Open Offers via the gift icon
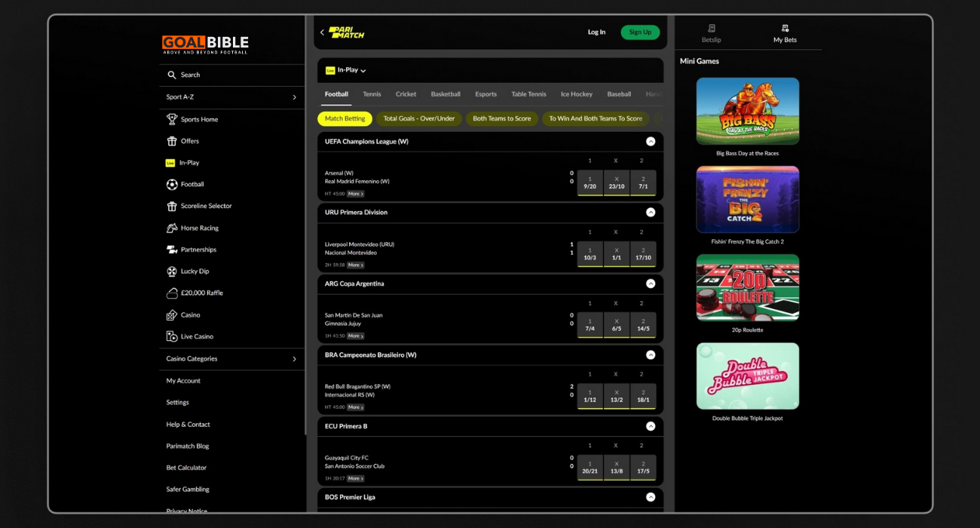 (x=172, y=141)
